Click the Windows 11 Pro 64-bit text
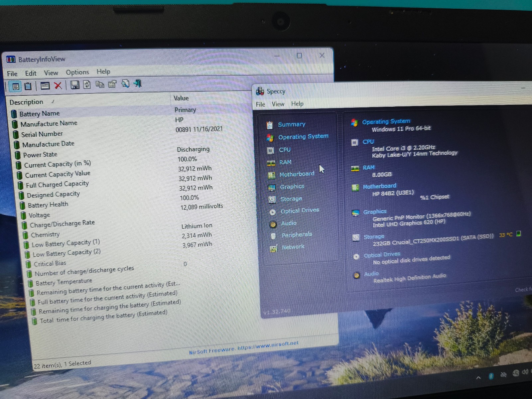Screen dimensions: 532x399 click(401, 129)
